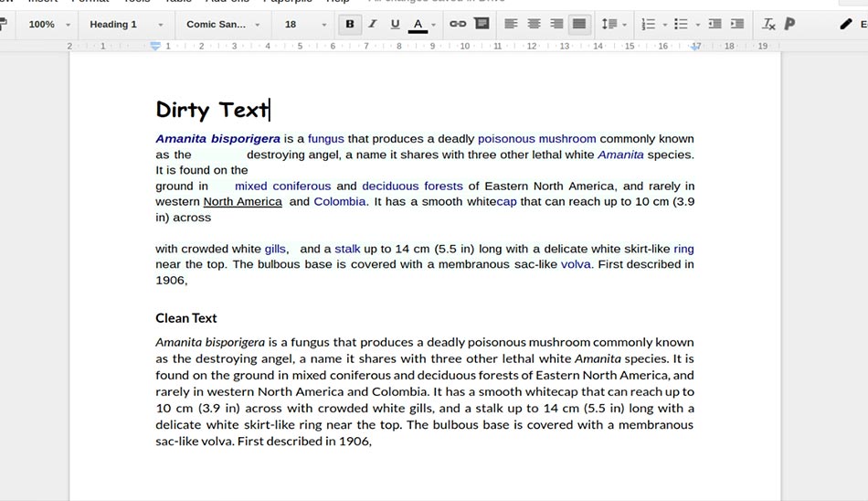868x501 pixels.
Task: Click the blue ring link
Action: [x=683, y=249]
